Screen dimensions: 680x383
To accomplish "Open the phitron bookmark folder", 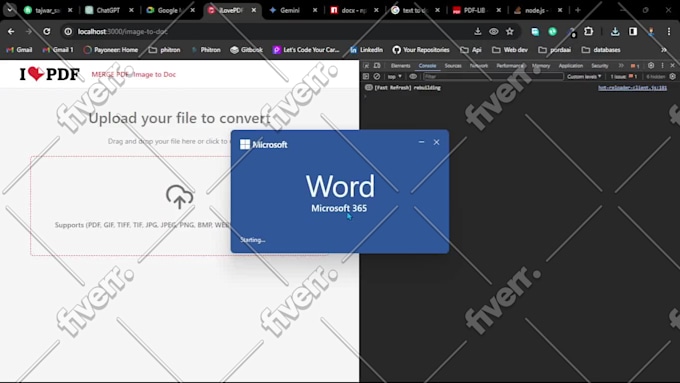I will 165,50.
